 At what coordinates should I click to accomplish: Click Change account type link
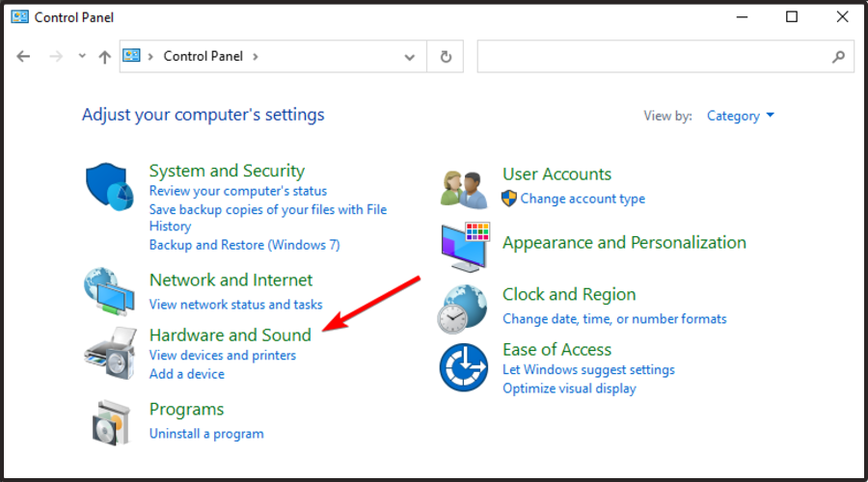point(583,199)
